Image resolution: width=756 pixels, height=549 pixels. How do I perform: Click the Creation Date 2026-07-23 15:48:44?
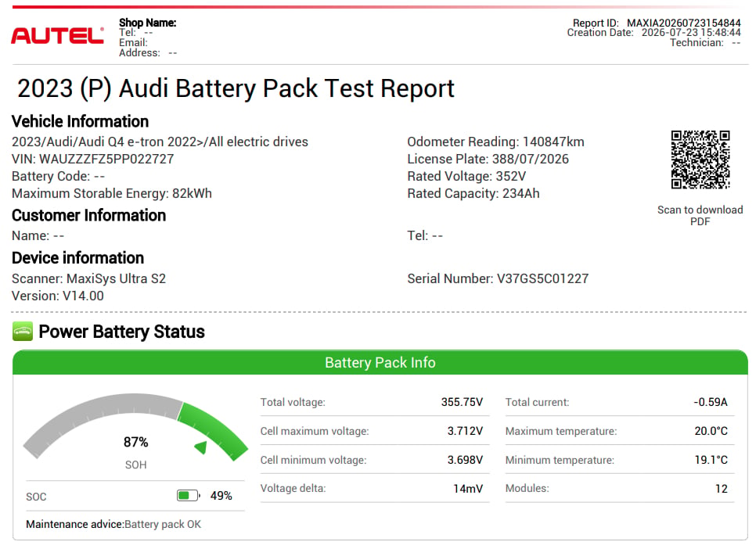tap(653, 32)
